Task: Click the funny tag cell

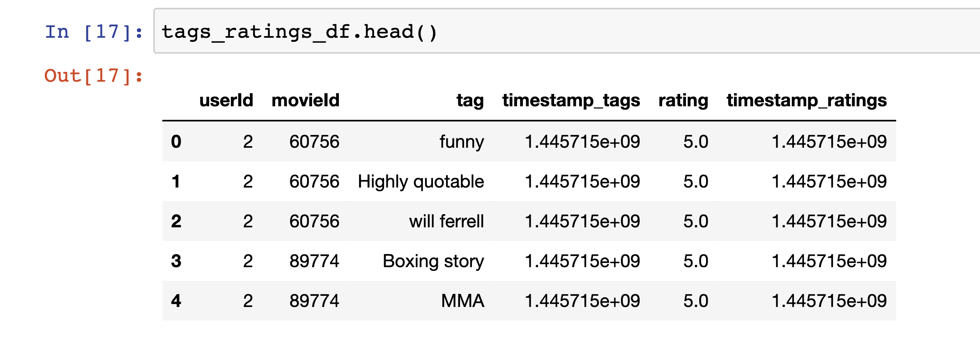Action: pos(462,142)
